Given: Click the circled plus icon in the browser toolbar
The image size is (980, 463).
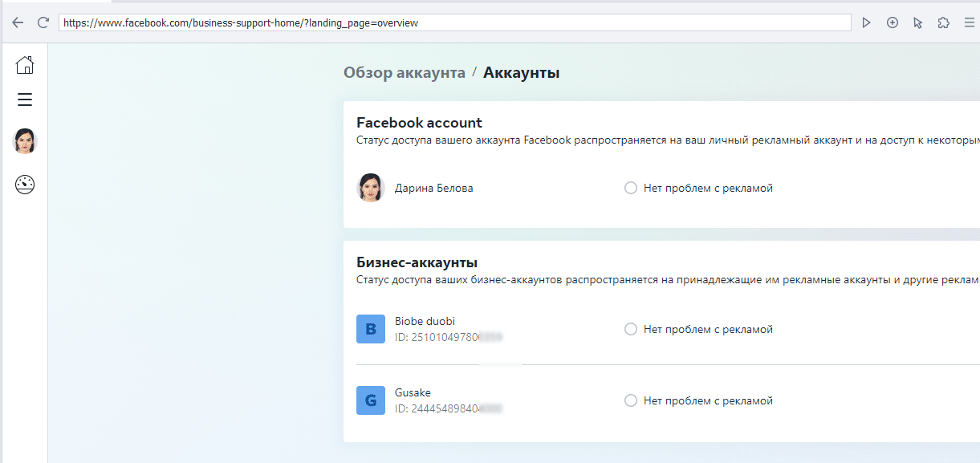Looking at the screenshot, I should 892,23.
